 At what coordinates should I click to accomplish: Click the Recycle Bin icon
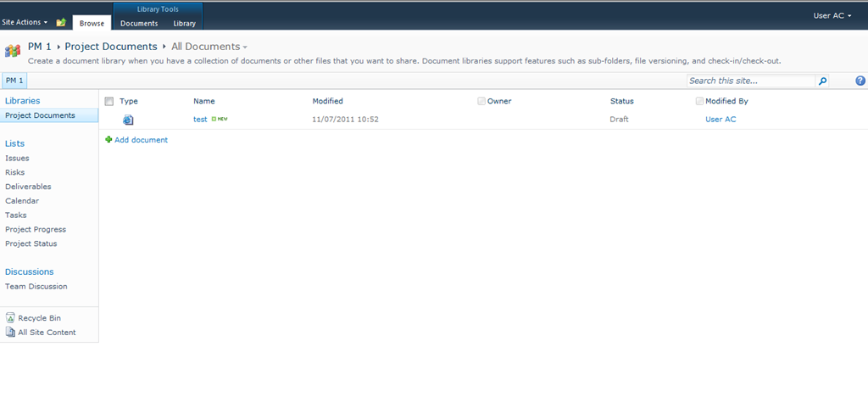10,318
